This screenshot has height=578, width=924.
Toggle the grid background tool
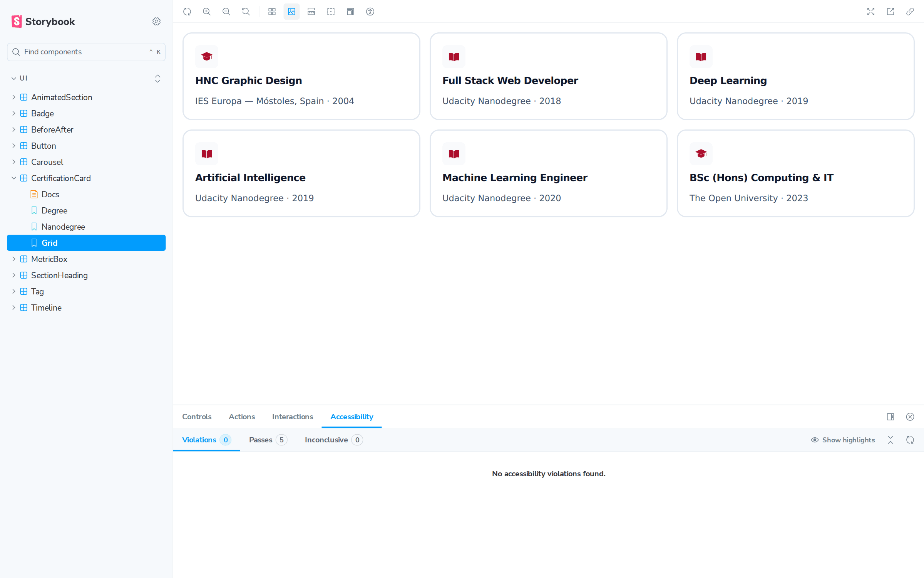pos(272,12)
